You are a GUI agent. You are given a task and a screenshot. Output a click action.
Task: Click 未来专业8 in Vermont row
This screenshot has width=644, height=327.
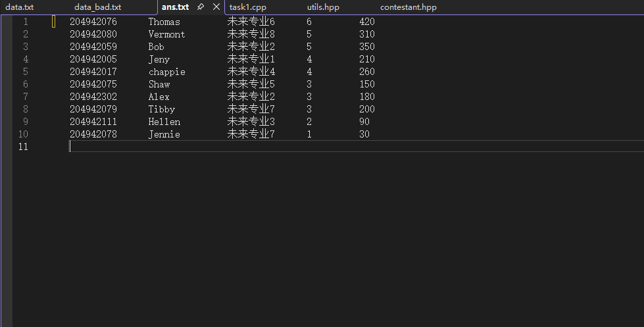[x=251, y=34]
